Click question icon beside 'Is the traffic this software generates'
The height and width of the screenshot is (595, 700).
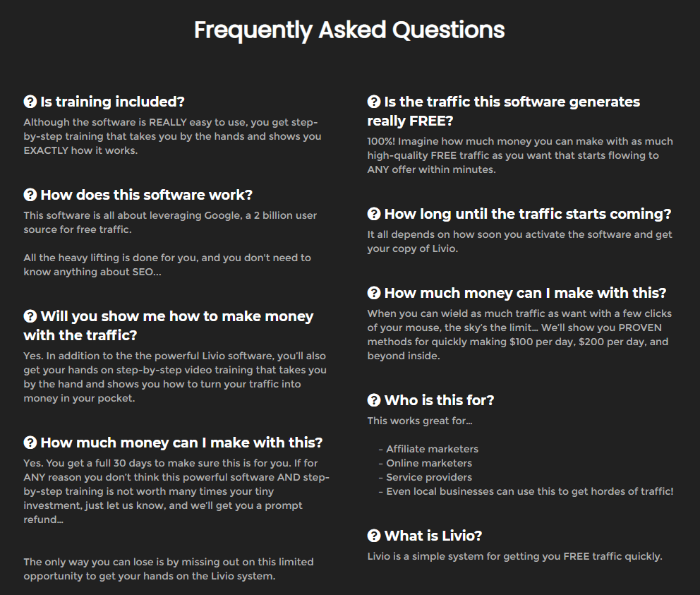click(x=374, y=102)
